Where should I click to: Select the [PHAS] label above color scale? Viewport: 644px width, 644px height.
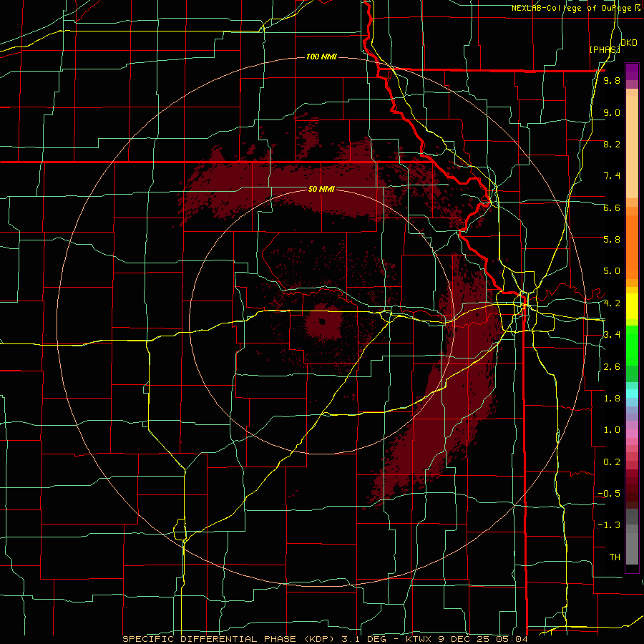coord(605,49)
